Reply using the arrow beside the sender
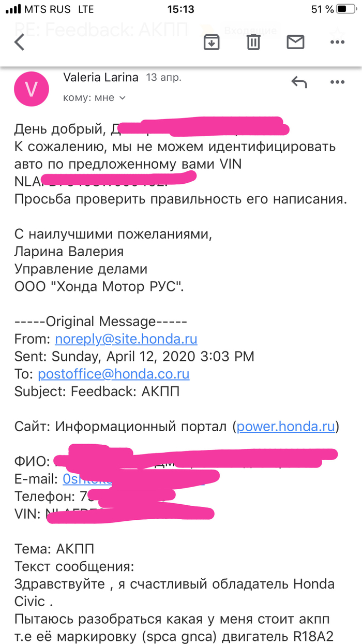This screenshot has width=362, height=644. (x=299, y=82)
